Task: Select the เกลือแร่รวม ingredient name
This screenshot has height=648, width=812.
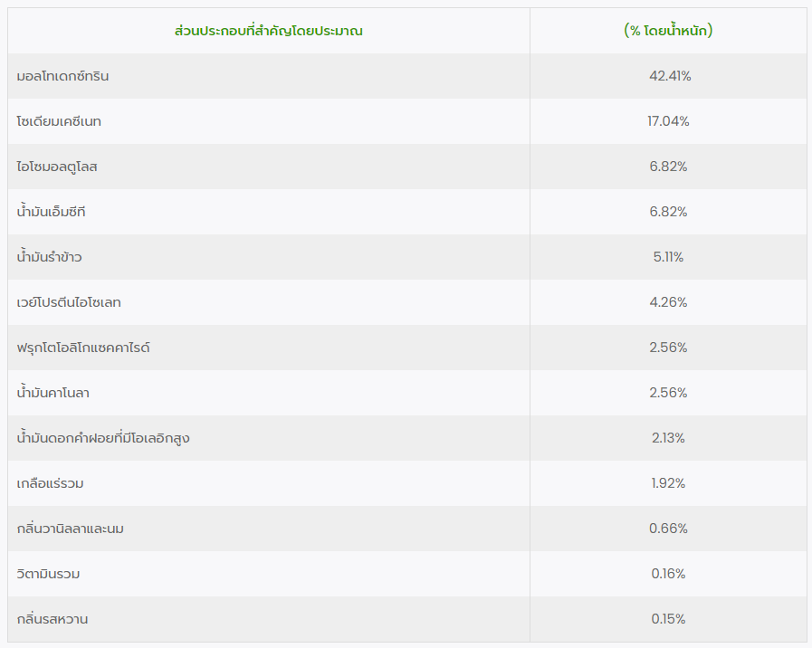Action: pyautogui.click(x=50, y=483)
